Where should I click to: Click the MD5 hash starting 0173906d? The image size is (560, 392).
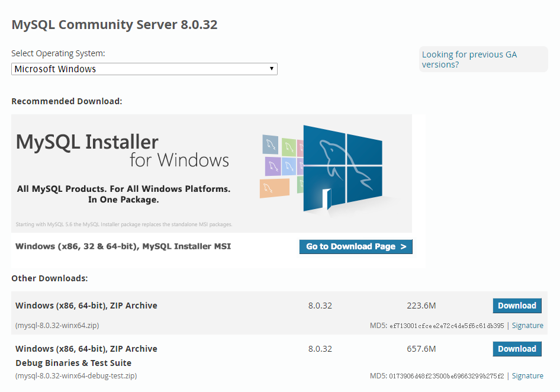coord(446,376)
